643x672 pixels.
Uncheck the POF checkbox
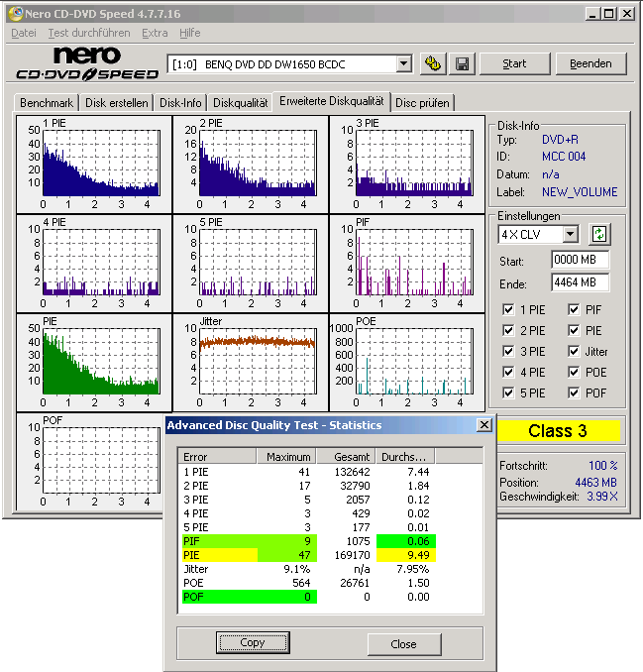574,392
